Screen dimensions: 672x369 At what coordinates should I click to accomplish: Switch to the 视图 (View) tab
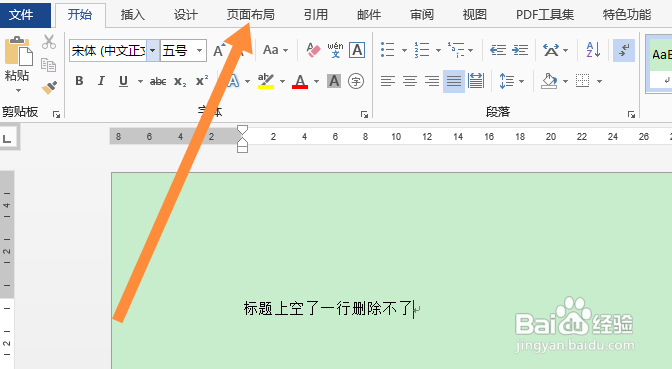[x=474, y=15]
